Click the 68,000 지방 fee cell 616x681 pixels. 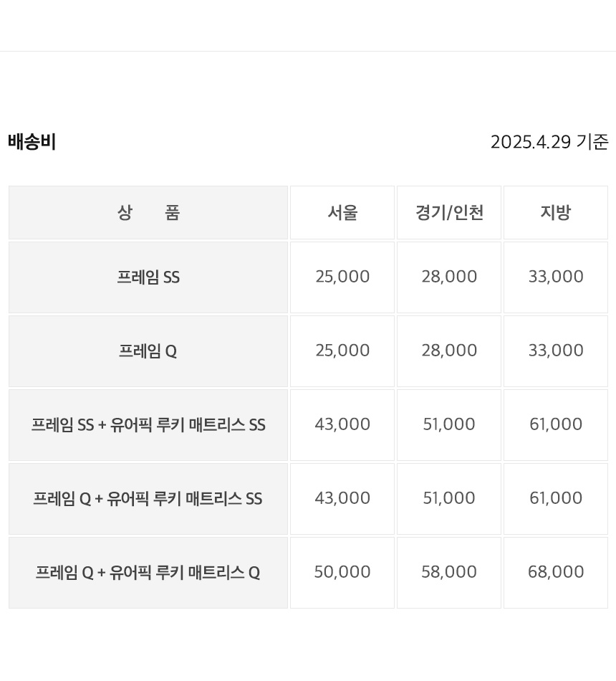coord(556,572)
